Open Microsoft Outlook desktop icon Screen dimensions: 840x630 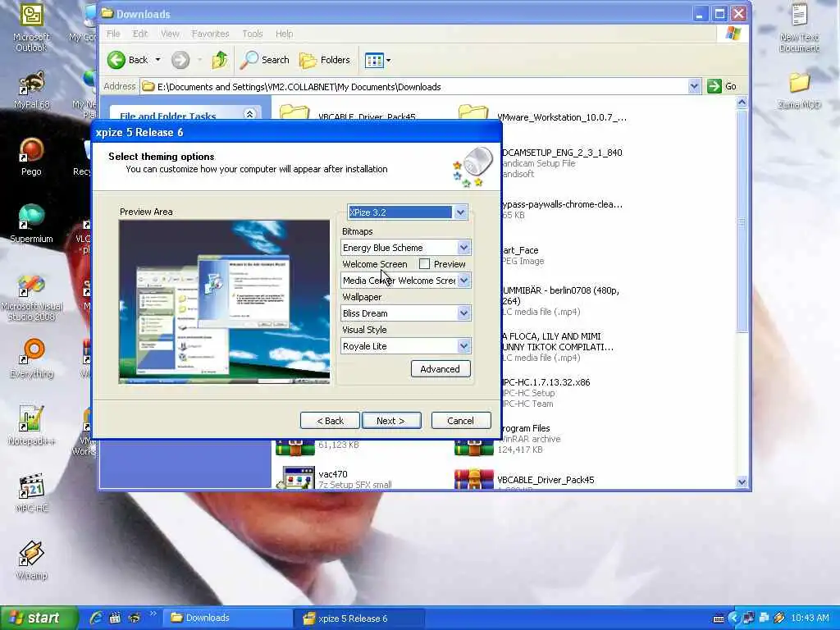point(31,27)
